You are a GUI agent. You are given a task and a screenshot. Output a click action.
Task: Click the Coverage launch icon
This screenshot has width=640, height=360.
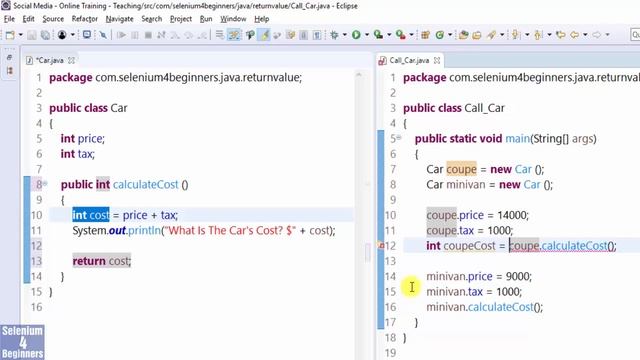(x=378, y=35)
